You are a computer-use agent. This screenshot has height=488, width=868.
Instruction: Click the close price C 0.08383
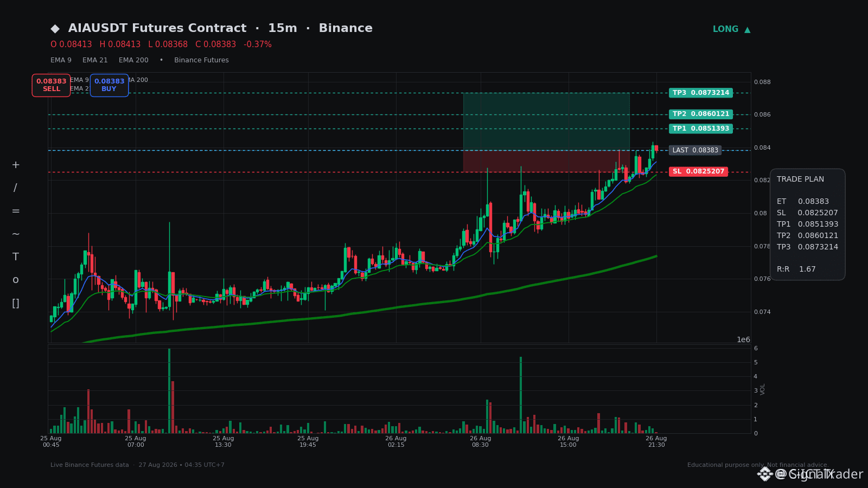(215, 44)
